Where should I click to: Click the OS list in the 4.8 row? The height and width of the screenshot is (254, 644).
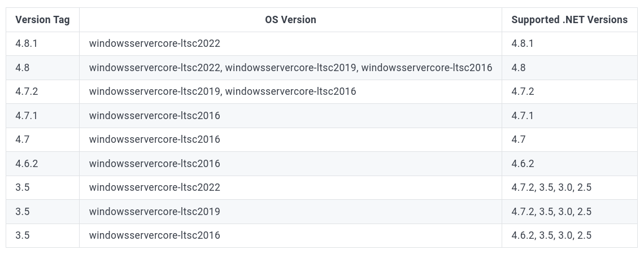point(290,68)
